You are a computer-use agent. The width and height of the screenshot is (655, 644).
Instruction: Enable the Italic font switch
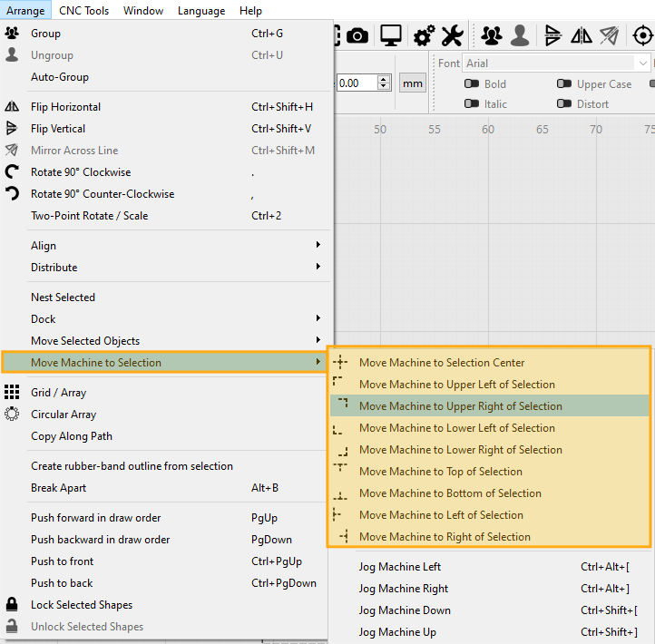(x=472, y=104)
